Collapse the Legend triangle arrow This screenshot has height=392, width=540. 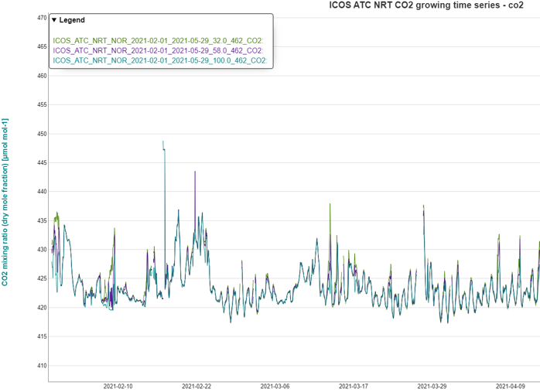pos(54,20)
